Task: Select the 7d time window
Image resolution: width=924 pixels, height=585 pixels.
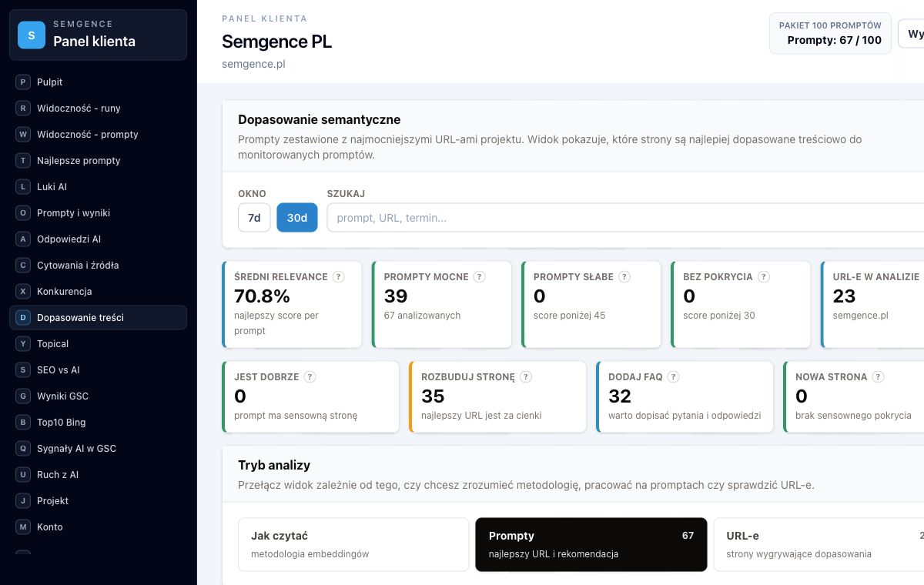Action: (x=254, y=218)
